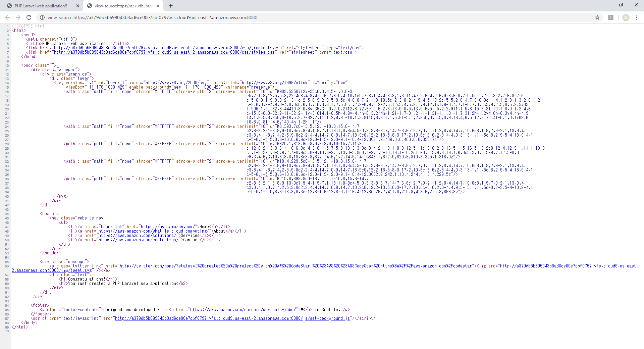Minimize the Chrome window
Image resolution: width=644 pixels, height=349 pixels.
[x=605, y=5]
